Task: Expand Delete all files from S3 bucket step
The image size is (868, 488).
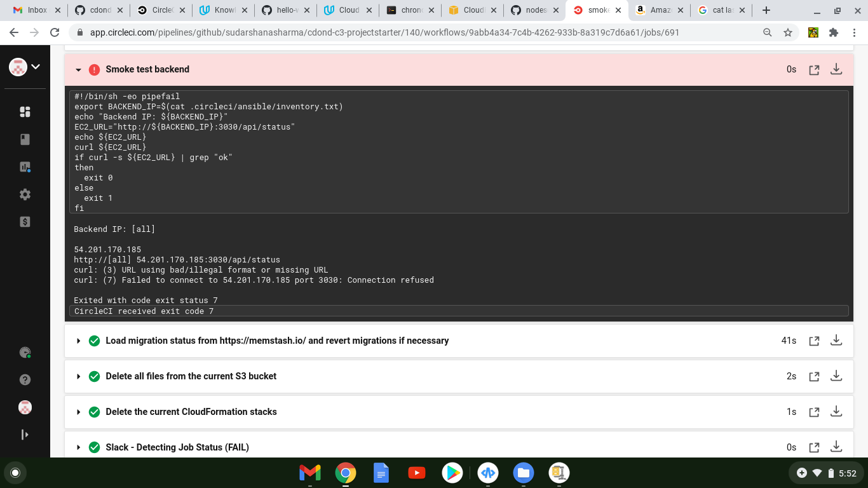Action: [x=79, y=377]
